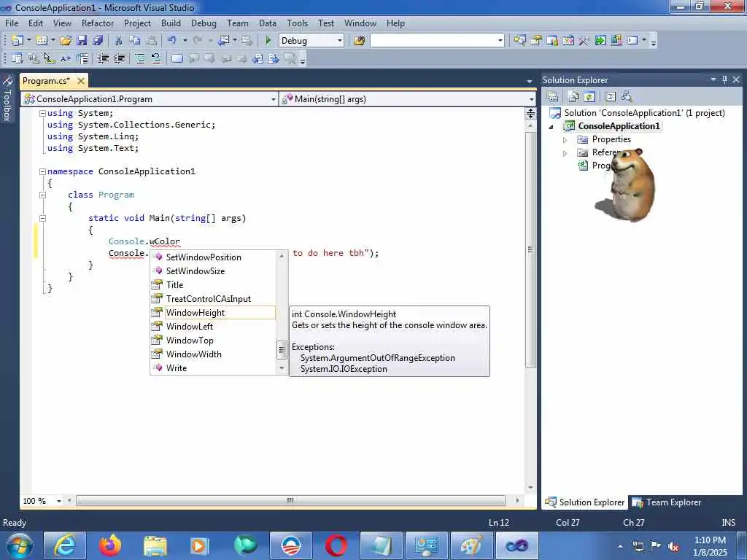Open the File menu
The width and height of the screenshot is (747, 560).
pyautogui.click(x=12, y=23)
